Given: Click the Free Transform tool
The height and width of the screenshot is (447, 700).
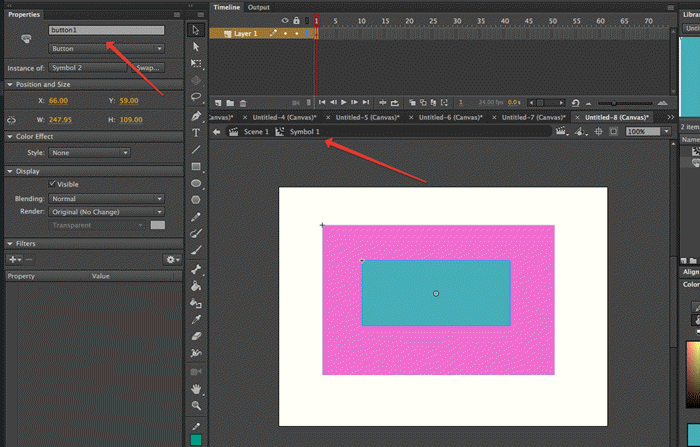Looking at the screenshot, I should pyautogui.click(x=196, y=63).
